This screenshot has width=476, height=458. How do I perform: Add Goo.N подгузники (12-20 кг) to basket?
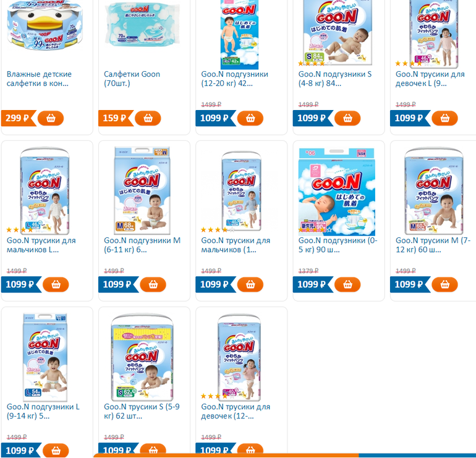click(x=250, y=118)
